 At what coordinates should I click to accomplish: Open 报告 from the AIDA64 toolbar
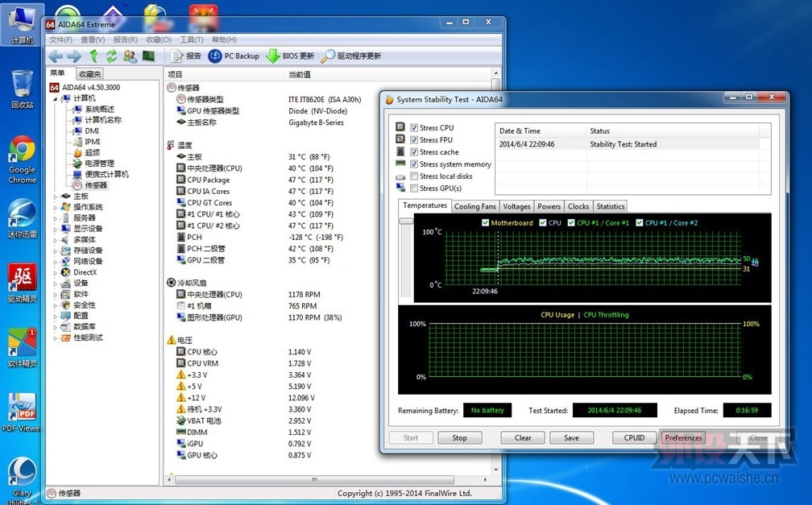click(x=186, y=56)
